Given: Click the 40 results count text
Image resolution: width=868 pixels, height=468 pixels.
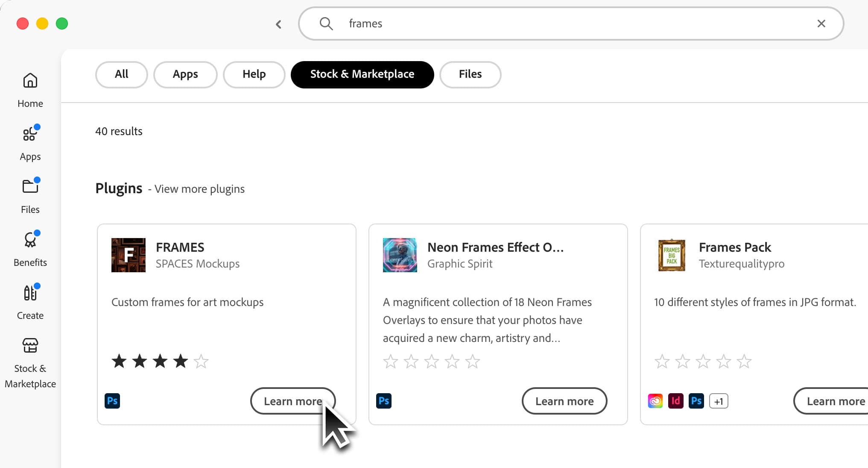Looking at the screenshot, I should pos(119,131).
